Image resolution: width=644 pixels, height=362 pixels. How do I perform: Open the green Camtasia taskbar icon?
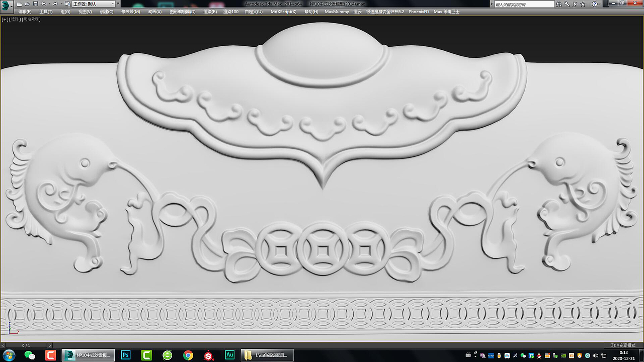click(x=146, y=355)
